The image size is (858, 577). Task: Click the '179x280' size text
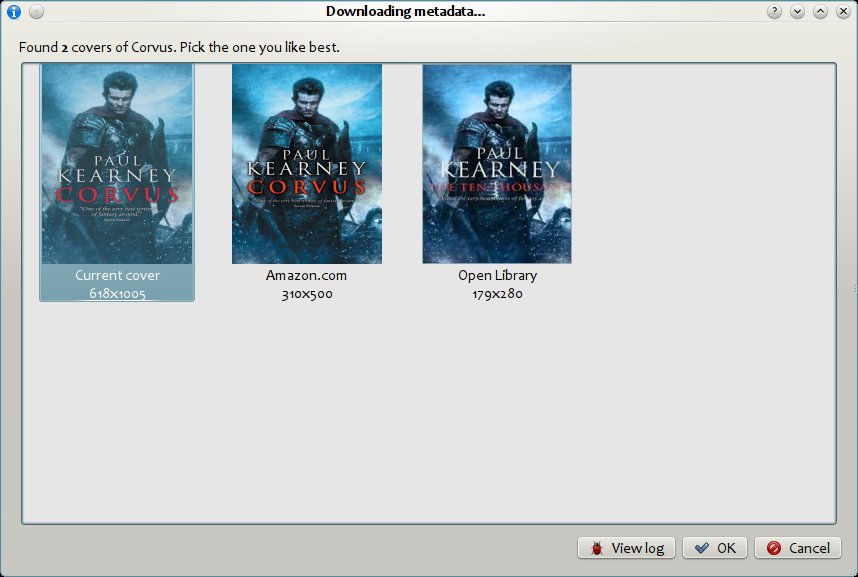point(497,294)
